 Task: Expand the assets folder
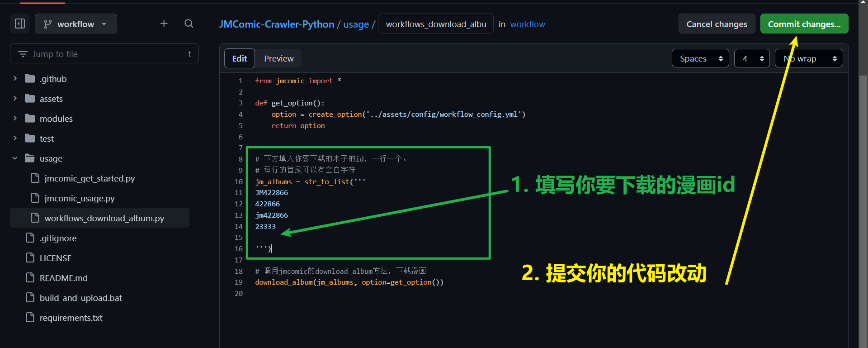click(51, 99)
